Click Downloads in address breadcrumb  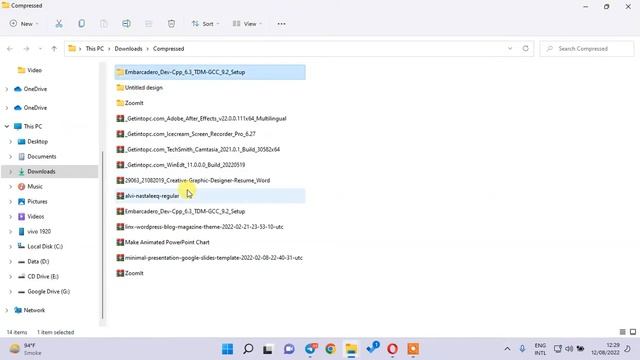128,49
